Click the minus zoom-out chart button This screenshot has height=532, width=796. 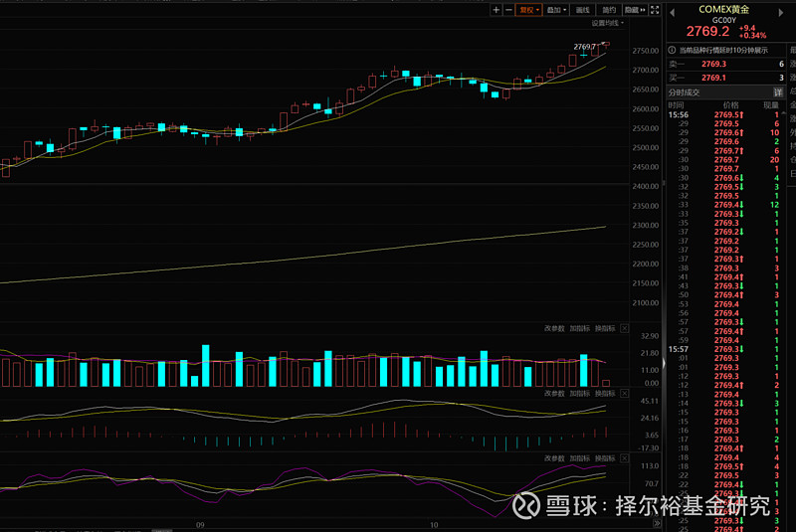(x=508, y=10)
